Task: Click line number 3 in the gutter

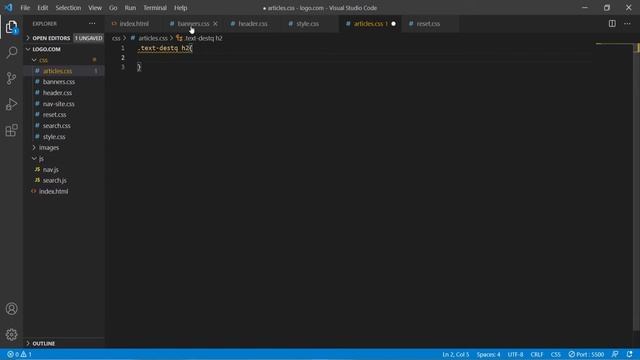Action: pos(123,67)
